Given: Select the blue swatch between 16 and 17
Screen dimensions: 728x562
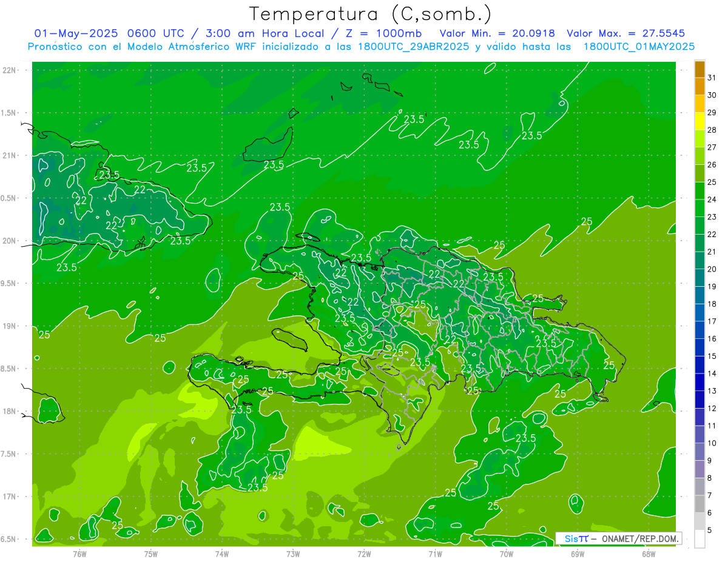Looking at the screenshot, I should pos(699,330).
